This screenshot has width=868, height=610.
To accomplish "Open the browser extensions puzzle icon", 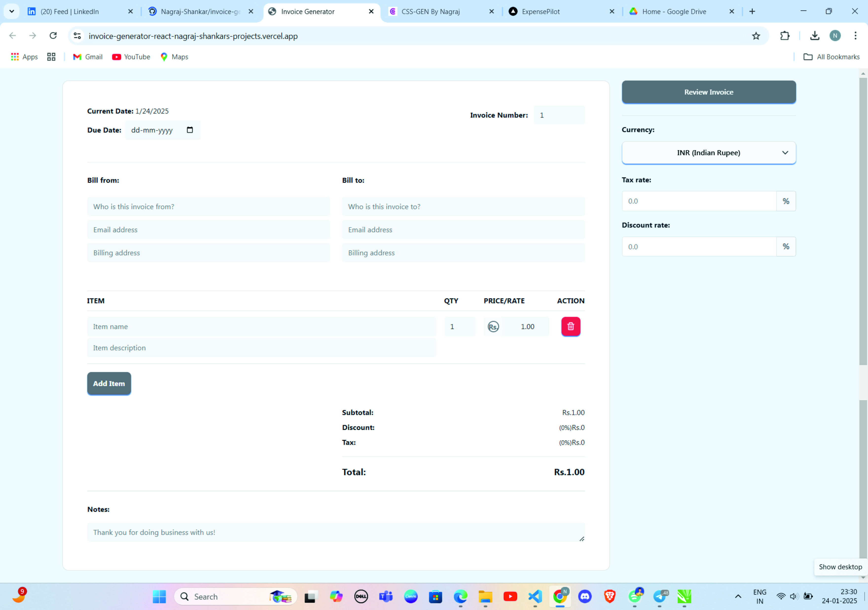I will (x=785, y=36).
